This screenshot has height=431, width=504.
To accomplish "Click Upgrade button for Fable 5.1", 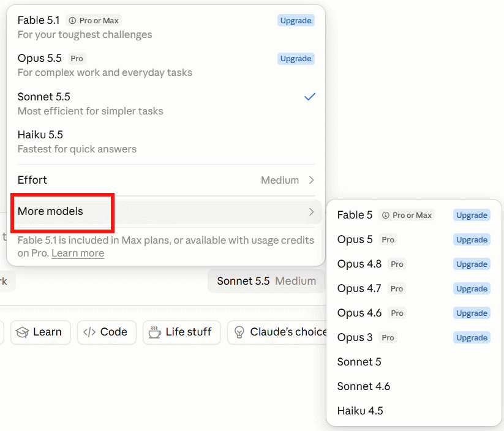I will point(296,21).
